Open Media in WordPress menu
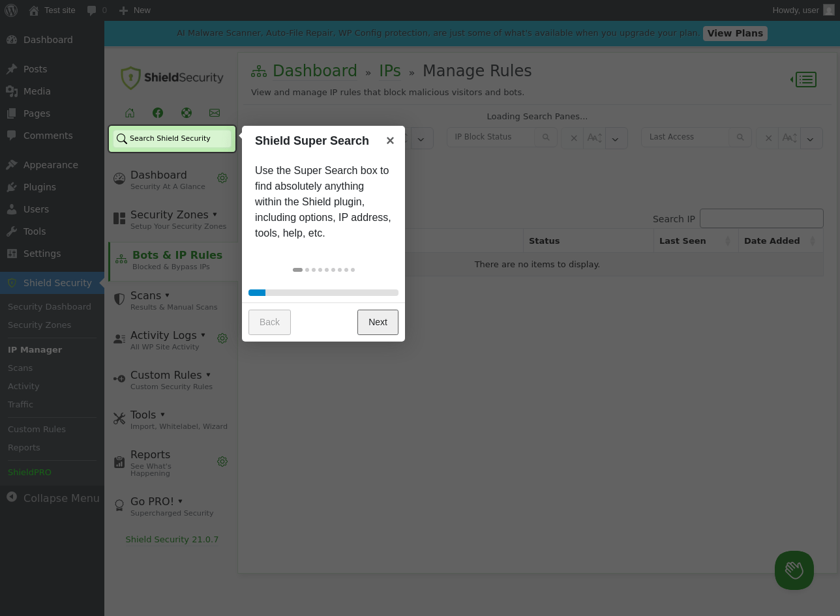Image resolution: width=840 pixels, height=616 pixels. (52, 91)
